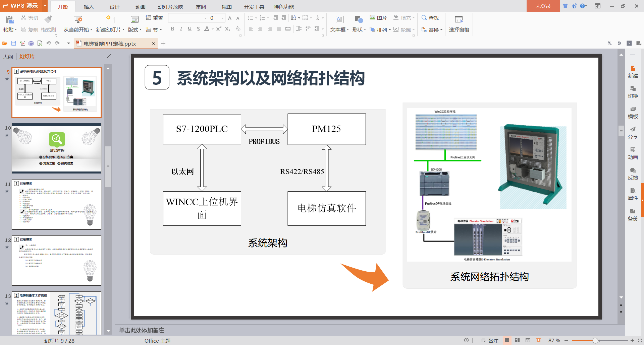Toggle bold text formatting
644x345 pixels.
click(172, 29)
